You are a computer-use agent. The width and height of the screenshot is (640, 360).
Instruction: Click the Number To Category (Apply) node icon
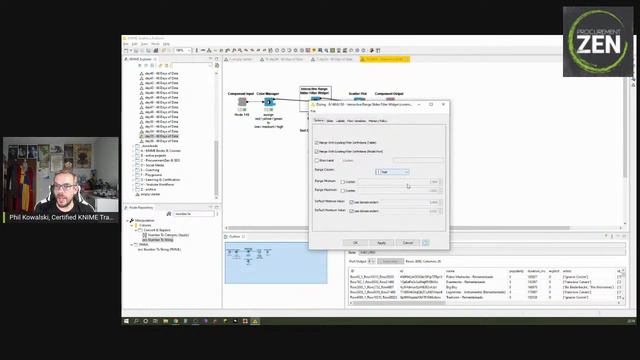click(144, 235)
